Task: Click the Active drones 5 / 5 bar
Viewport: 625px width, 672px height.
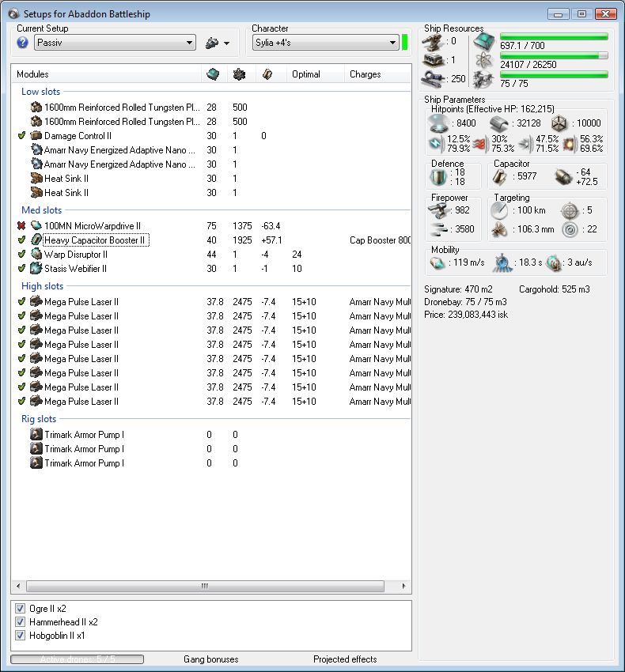Action: [x=78, y=659]
